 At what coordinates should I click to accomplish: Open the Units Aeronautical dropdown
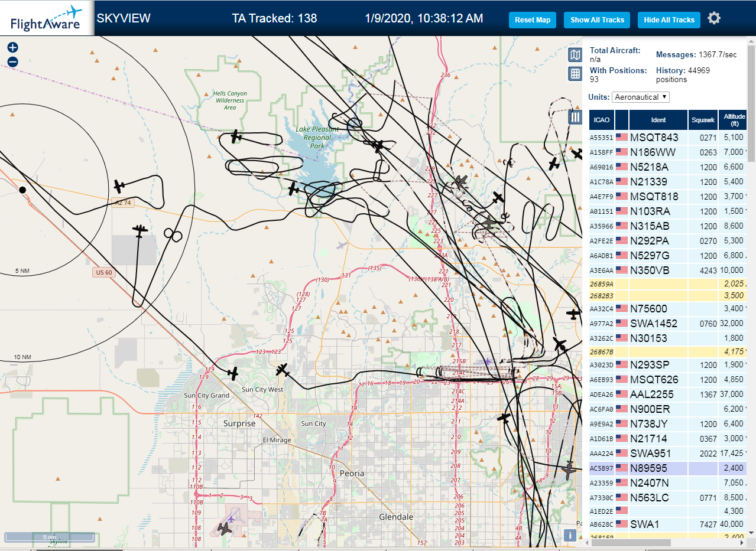point(641,97)
